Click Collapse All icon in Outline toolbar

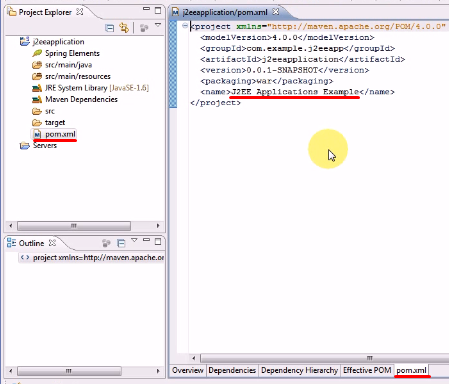121,244
